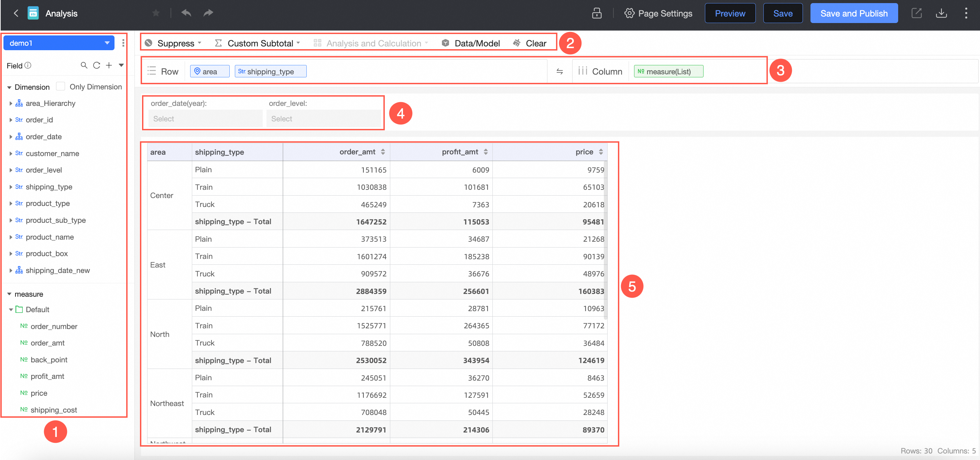The width and height of the screenshot is (980, 460).
Task: Enable Only Dimension checkbox
Action: coord(61,86)
